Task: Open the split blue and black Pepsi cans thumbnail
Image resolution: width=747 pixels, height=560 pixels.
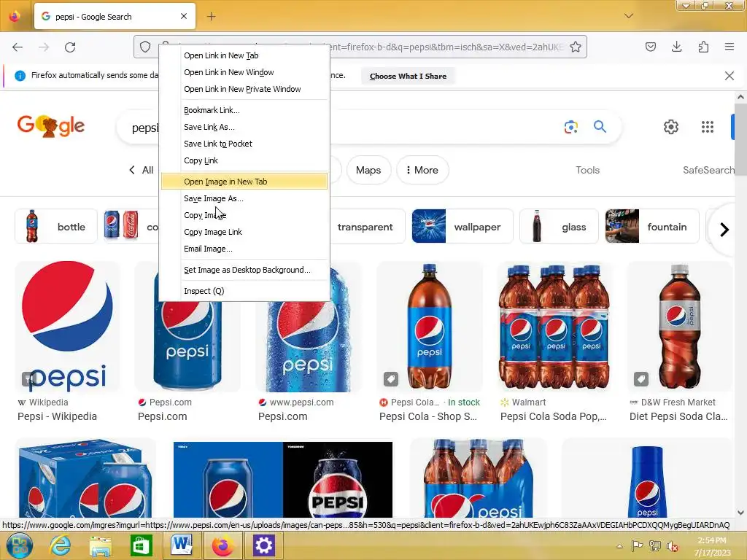Action: 283,480
